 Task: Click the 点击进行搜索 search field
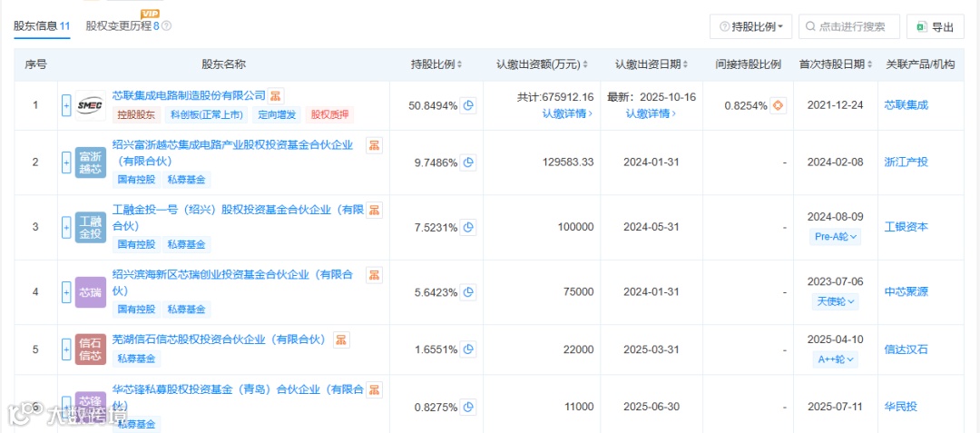click(x=849, y=27)
